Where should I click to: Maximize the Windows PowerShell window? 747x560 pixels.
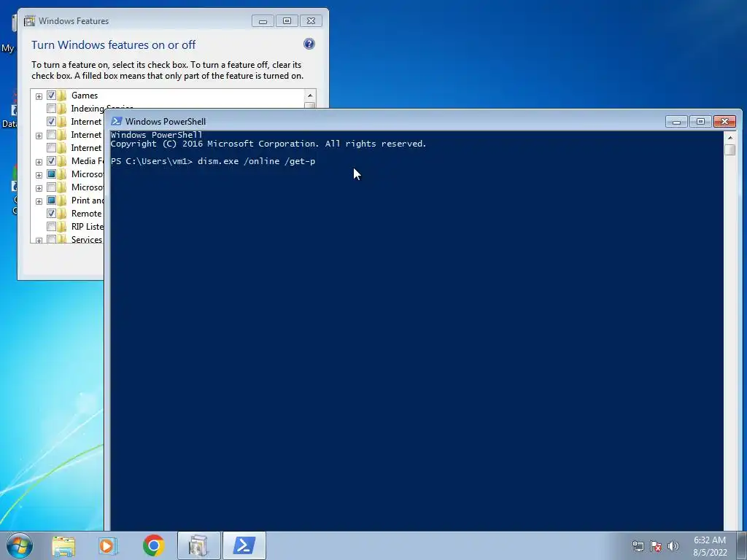tap(700, 122)
